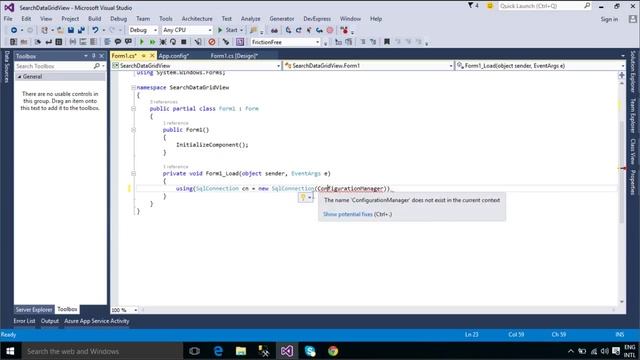Open the lightbulb dropdown arrow
Image resolution: width=640 pixels, height=360 pixels.
tap(310, 198)
